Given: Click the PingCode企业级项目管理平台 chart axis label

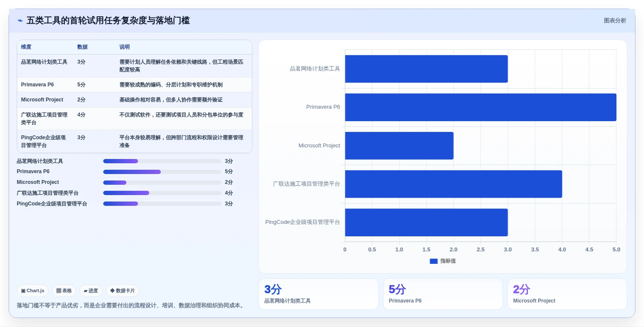Looking at the screenshot, I should (303, 222).
